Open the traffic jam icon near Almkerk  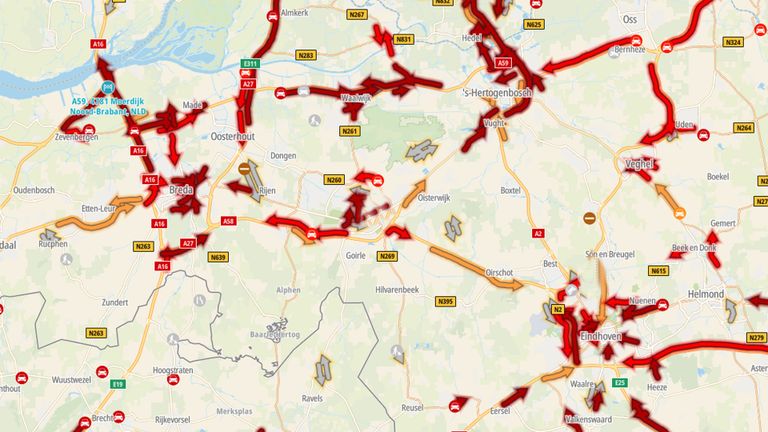coord(273,17)
